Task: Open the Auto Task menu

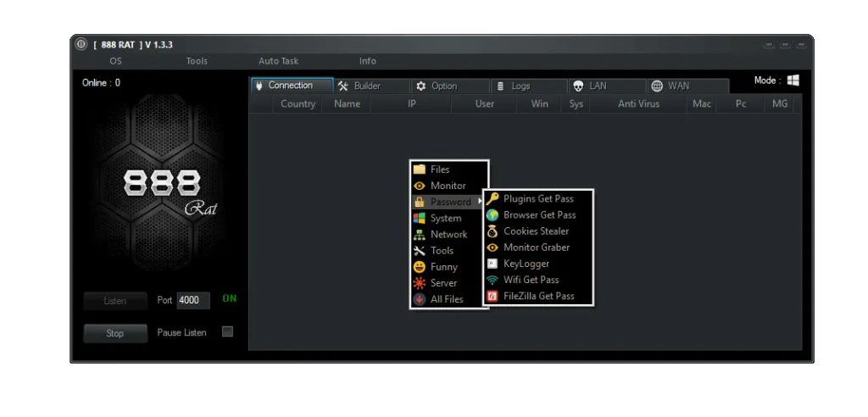Action: tap(278, 61)
